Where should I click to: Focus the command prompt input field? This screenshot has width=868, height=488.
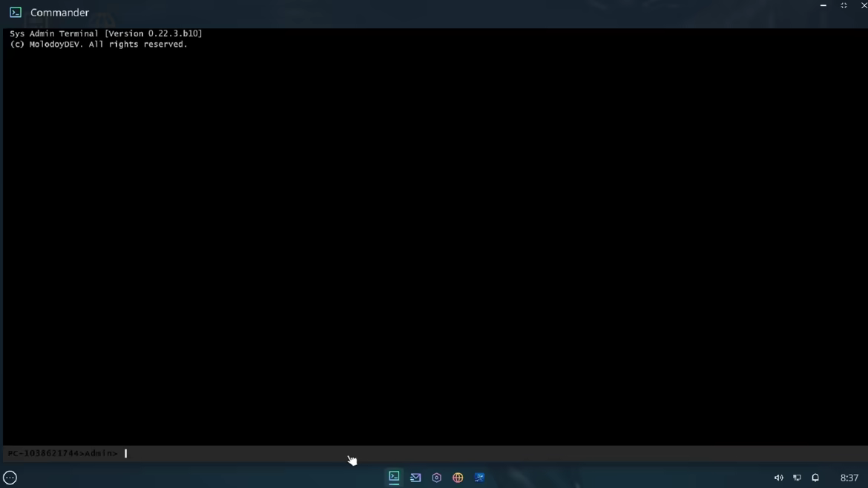(434, 453)
